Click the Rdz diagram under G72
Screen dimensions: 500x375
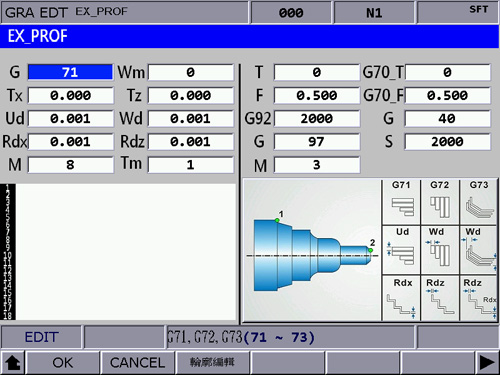tap(440, 298)
